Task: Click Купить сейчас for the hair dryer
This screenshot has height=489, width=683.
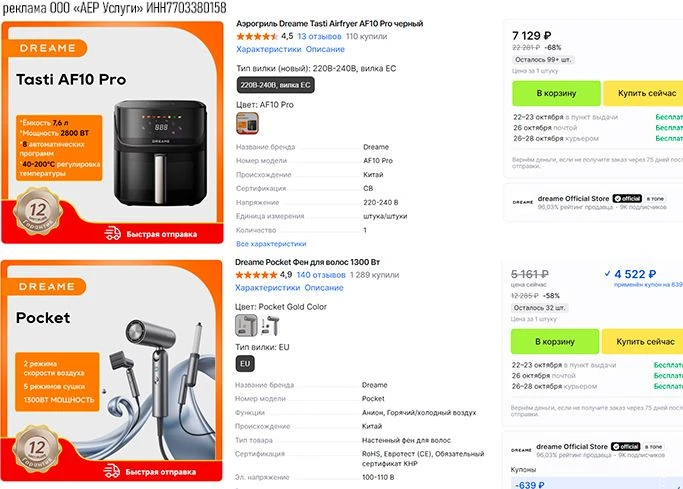Action: tap(643, 341)
